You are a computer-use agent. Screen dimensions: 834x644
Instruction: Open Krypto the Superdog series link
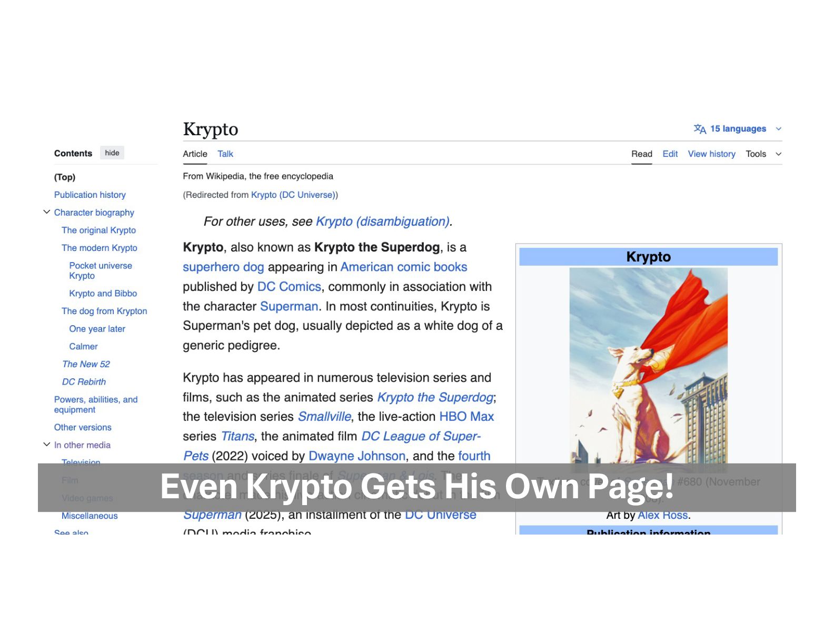pos(435,397)
